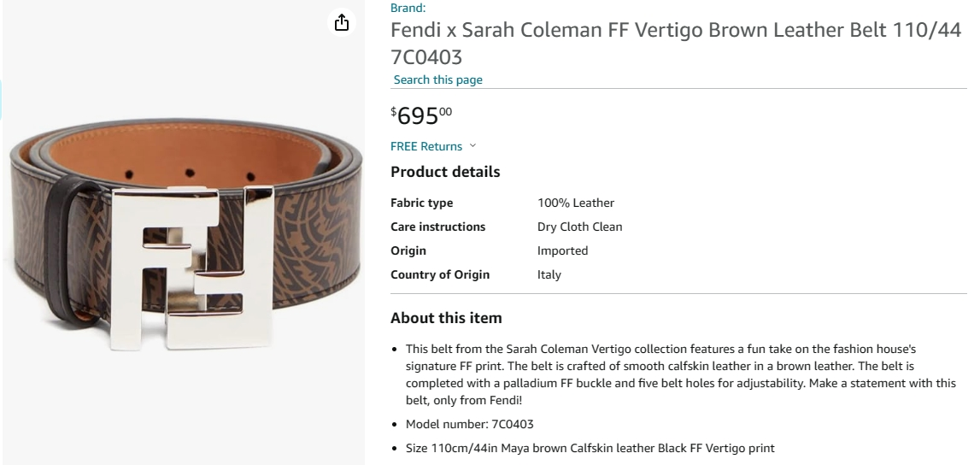Screen dimensions: 980x465
Task: Click the Size 110cm/44in bullet line
Action: 590,448
